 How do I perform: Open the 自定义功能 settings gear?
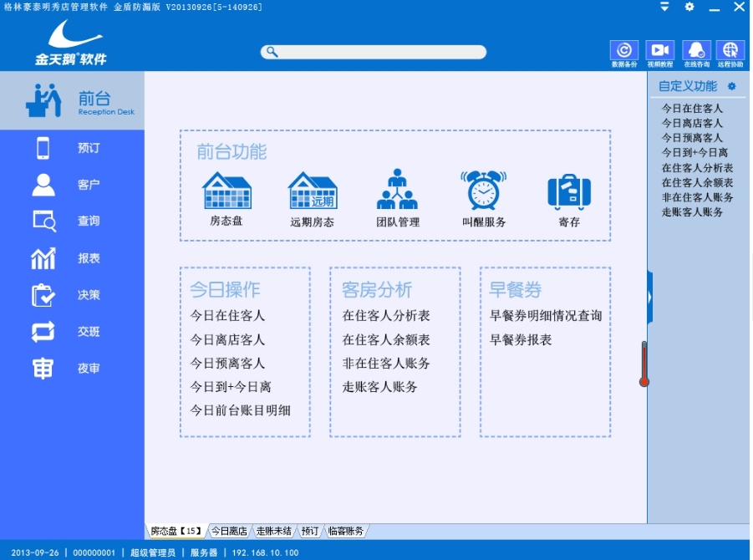pos(732,86)
